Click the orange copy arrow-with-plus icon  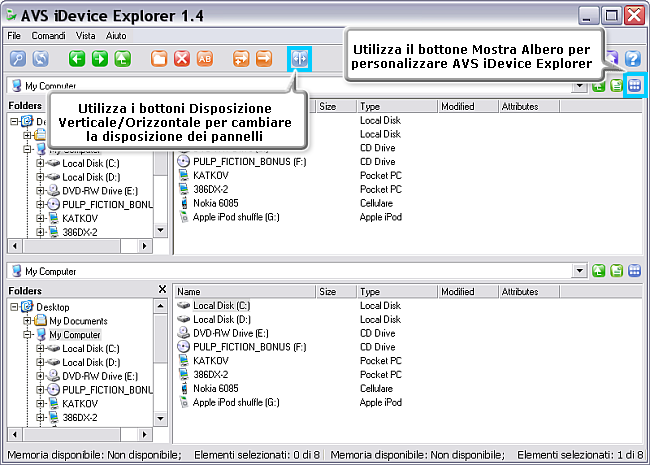(241, 59)
